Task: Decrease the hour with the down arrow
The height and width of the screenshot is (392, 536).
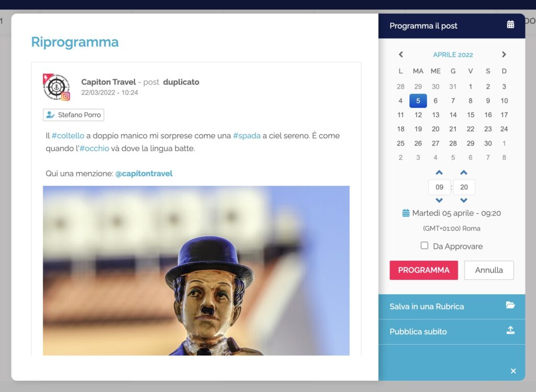Action: [439, 200]
